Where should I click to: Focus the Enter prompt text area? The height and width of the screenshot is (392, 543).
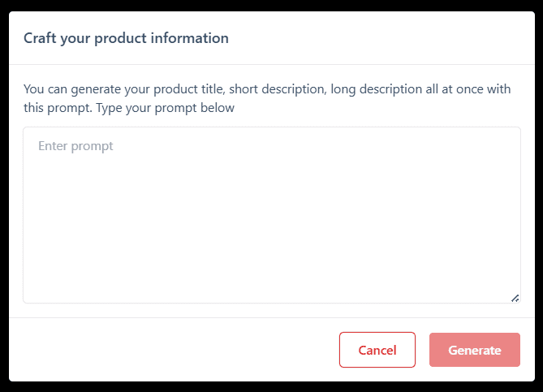(x=271, y=215)
